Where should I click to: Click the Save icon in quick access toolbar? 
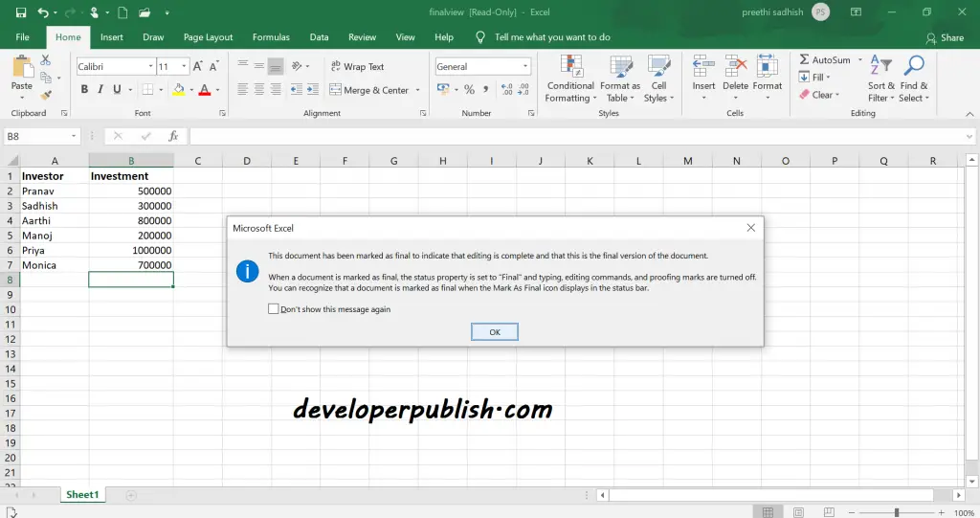click(x=21, y=11)
